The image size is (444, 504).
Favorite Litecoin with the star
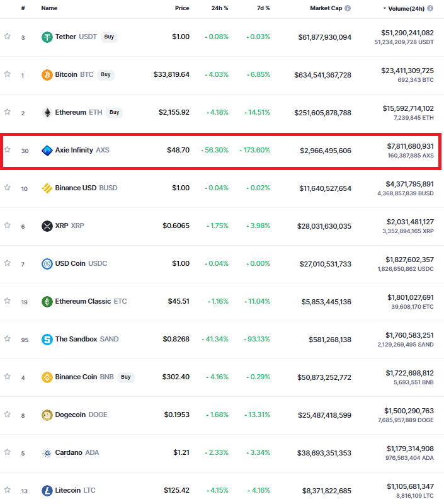pyautogui.click(x=8, y=490)
